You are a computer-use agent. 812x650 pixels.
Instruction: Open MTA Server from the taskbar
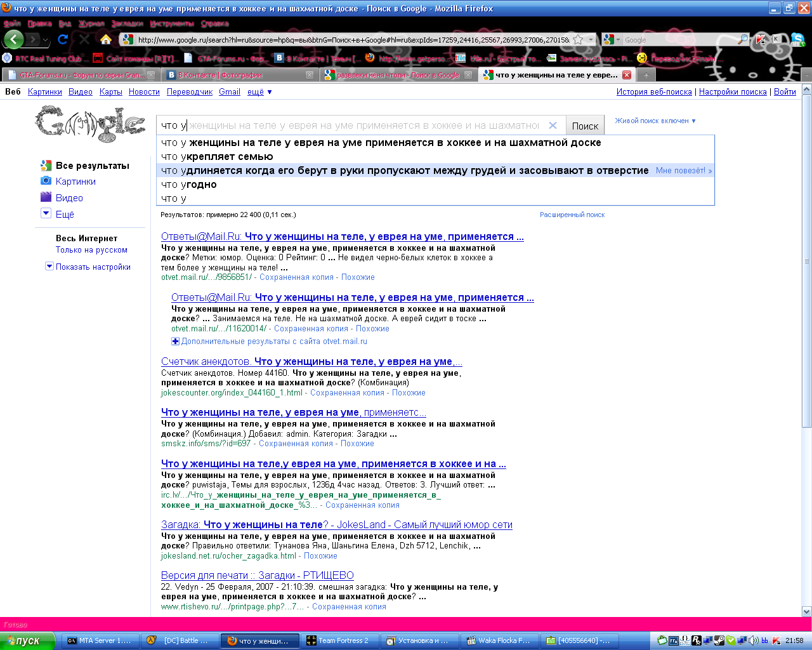point(101,640)
